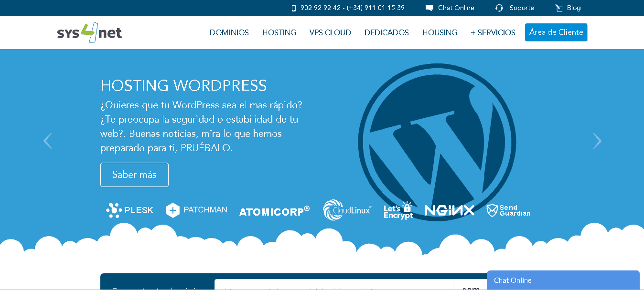Screen dimensions: 644x290
Task: Open the Área de Cliente login button
Action: pyautogui.click(x=556, y=32)
